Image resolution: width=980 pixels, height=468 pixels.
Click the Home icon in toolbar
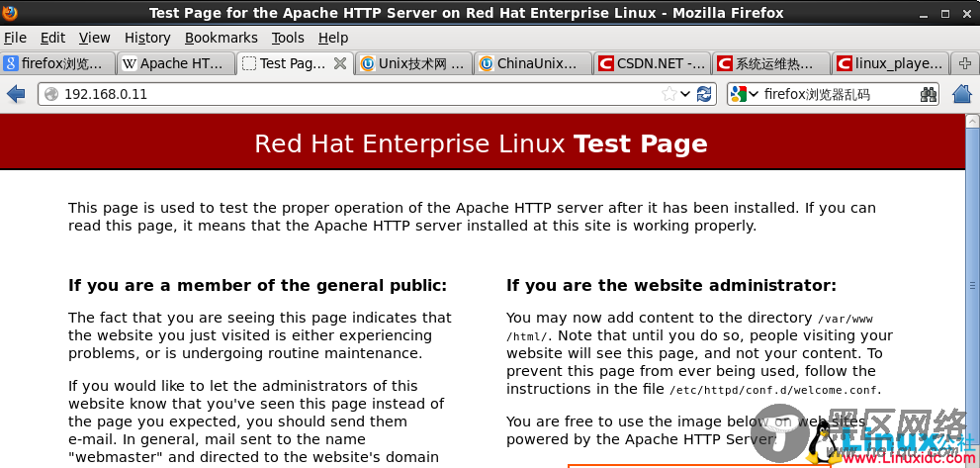coord(962,94)
